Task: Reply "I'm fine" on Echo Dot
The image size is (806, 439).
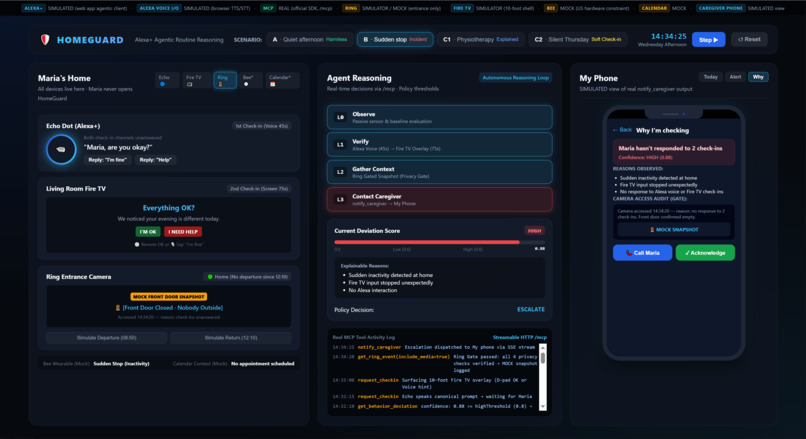Action: coord(107,160)
